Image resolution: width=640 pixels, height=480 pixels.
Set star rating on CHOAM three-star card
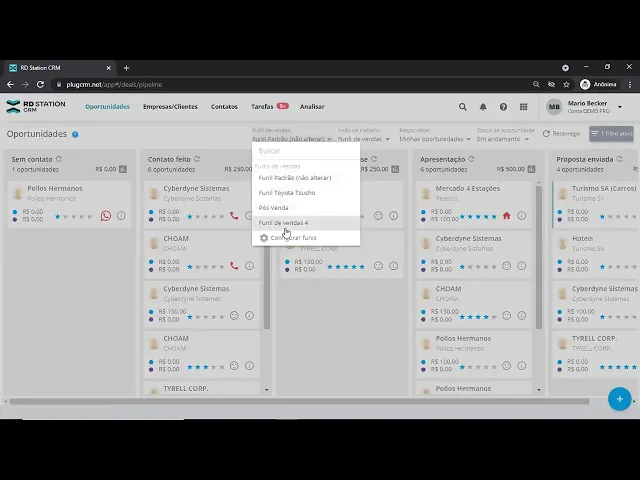coord(206,367)
